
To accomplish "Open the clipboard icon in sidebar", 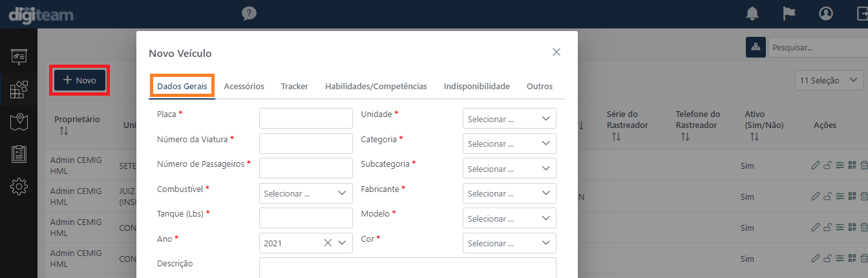I will [19, 154].
